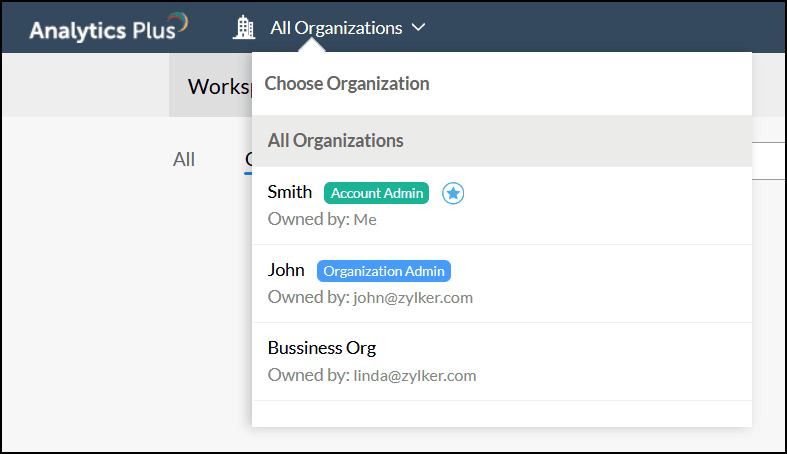Click the partially hidden underlined tab beside All
Viewport: 787px width, 454px height.
(248, 159)
